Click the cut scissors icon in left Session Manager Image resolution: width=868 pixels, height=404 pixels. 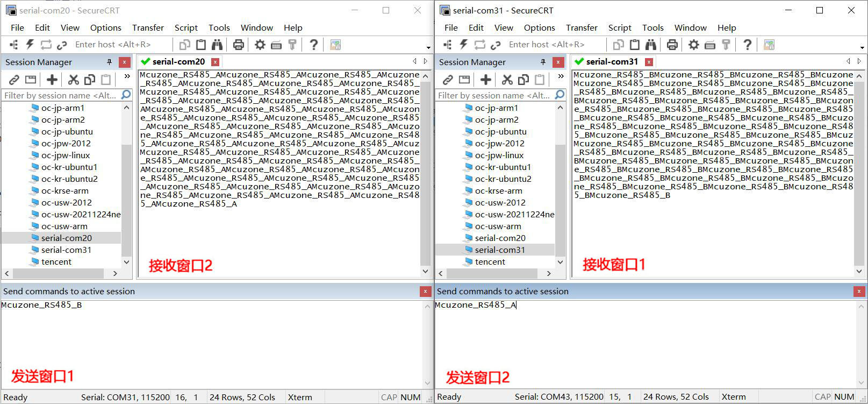[x=74, y=80]
